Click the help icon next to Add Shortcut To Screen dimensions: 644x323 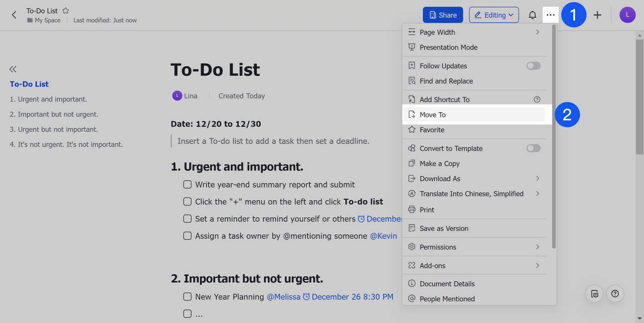(x=537, y=99)
